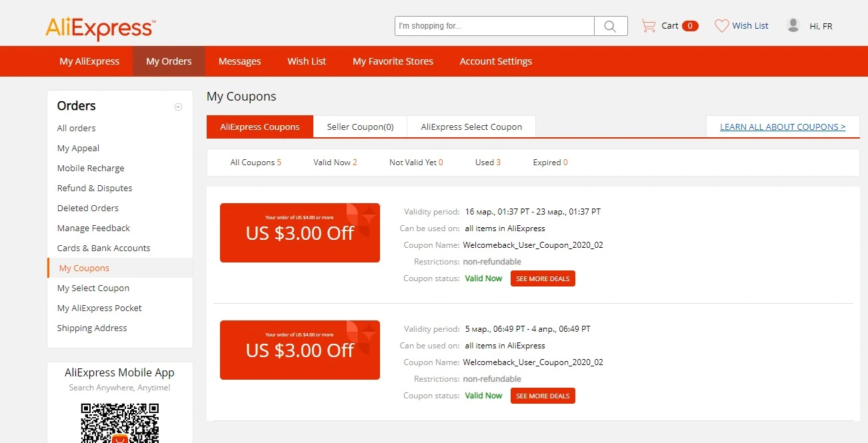This screenshot has width=868, height=443.
Task: Click the mobile app QR code
Action: [x=120, y=422]
